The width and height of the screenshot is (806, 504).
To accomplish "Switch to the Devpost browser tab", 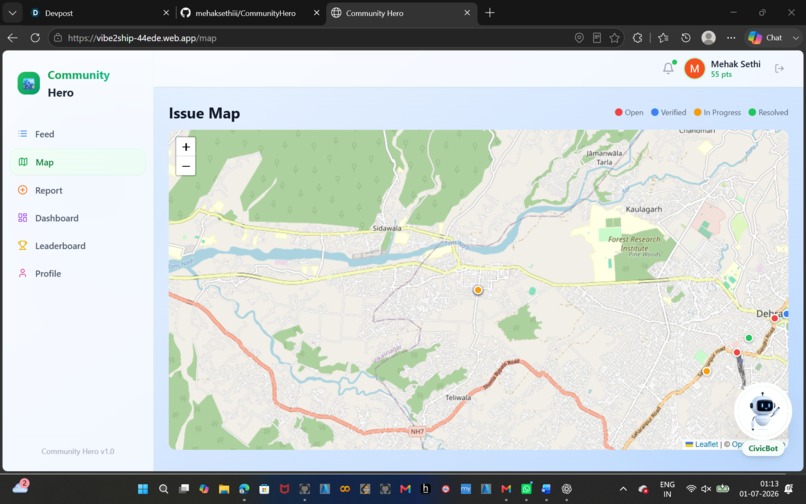I will pos(98,13).
